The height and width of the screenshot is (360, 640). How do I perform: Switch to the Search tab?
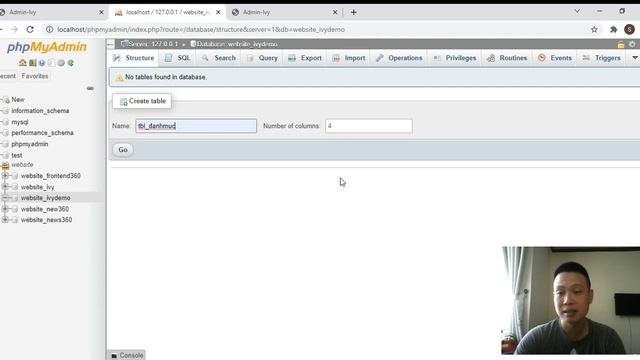pyautogui.click(x=219, y=58)
